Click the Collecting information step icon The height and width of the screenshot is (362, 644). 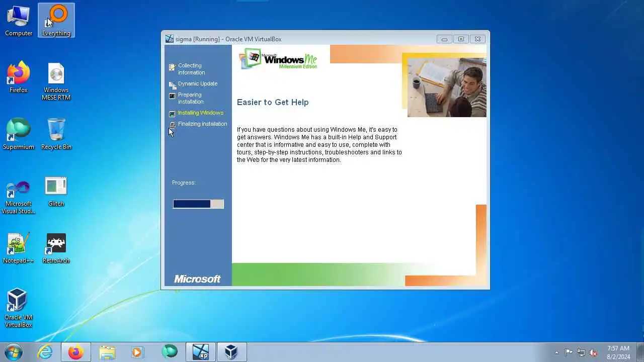pyautogui.click(x=172, y=67)
